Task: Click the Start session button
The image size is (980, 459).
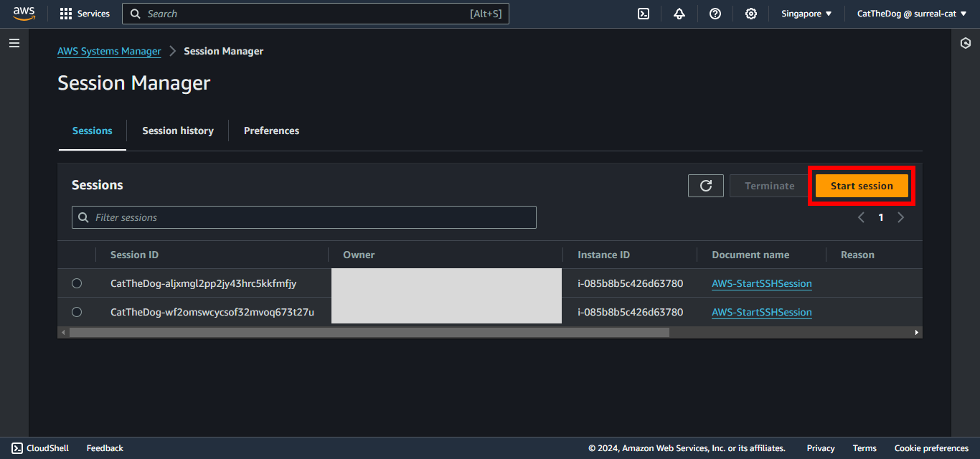Action: pos(862,186)
